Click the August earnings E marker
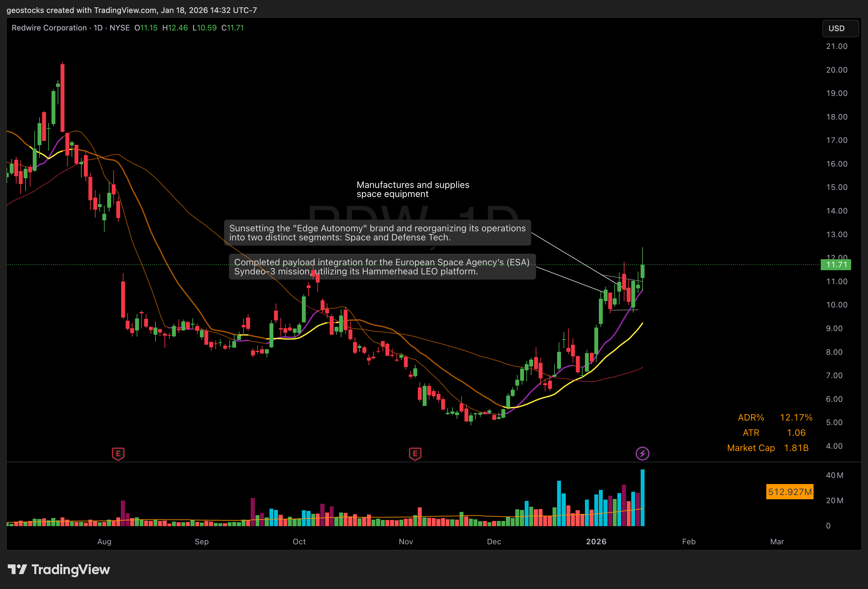 [x=118, y=454]
